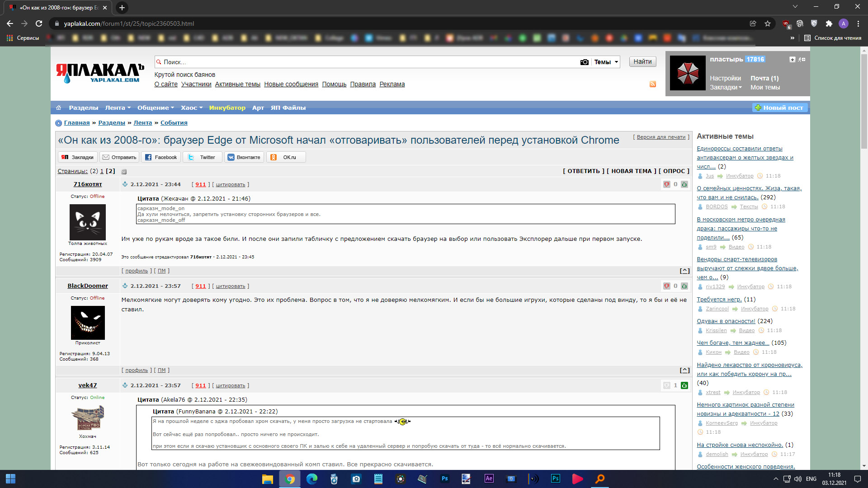Open the Арт navigation item
The height and width of the screenshot is (488, 868).
tap(258, 108)
